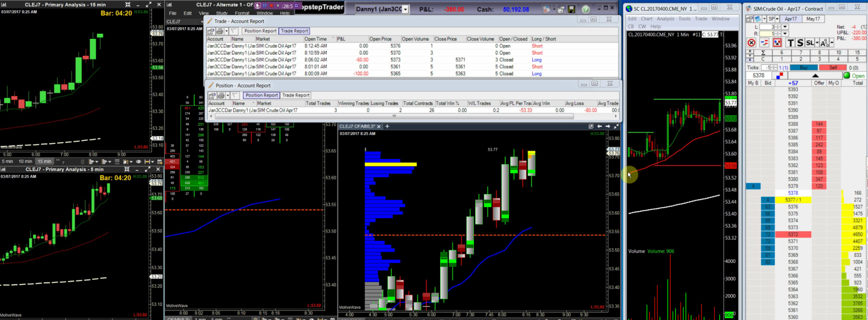Click the print icon in Position - Account Report toolbar

tap(221, 95)
